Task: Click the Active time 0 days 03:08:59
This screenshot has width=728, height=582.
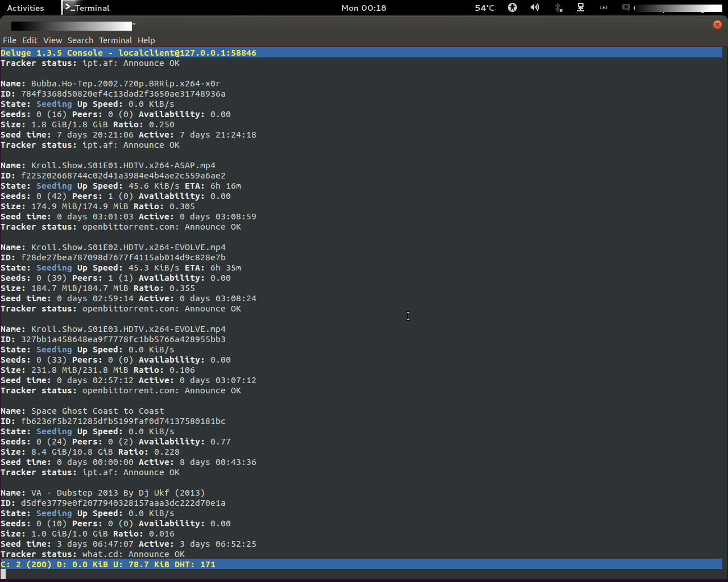Action: pos(218,217)
